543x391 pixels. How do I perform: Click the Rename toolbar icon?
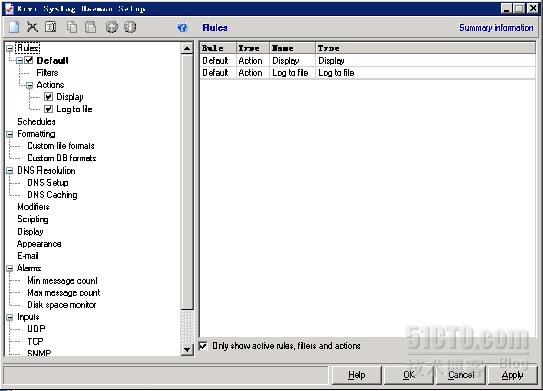[51, 27]
